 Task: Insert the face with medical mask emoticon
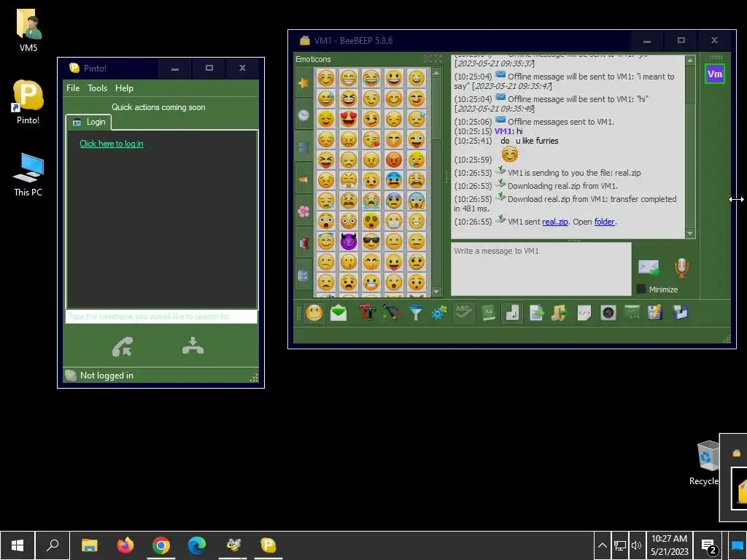394,221
